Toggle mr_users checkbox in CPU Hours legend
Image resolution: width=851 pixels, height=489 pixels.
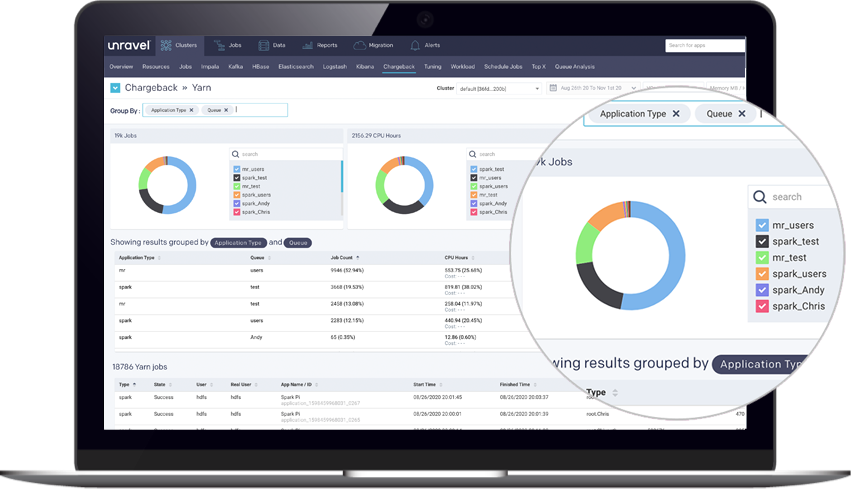474,178
